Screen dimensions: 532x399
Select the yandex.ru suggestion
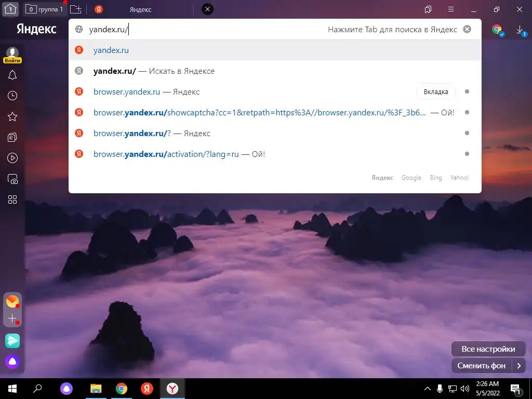(275, 50)
